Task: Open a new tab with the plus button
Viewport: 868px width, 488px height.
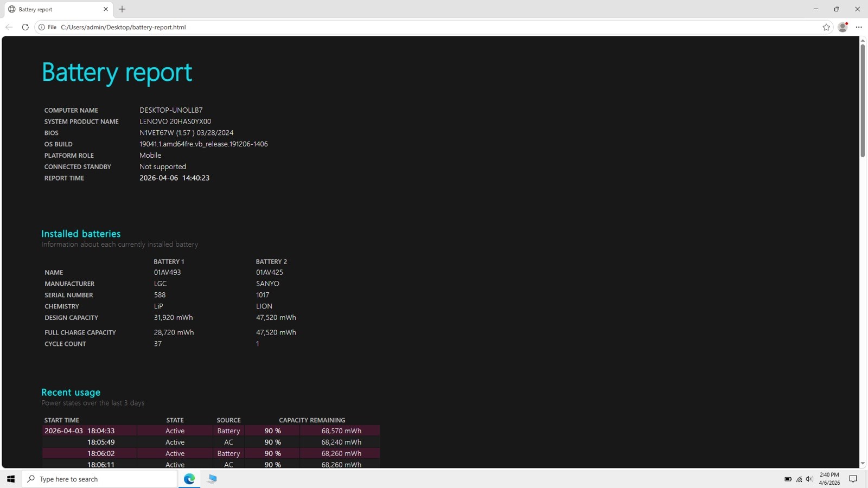Action: [x=122, y=9]
